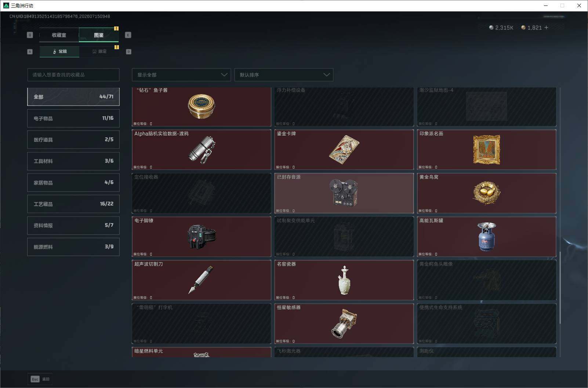Open the locked 试制聚变供能单元 card
Viewport: 588px width, 388px height.
[x=344, y=237]
